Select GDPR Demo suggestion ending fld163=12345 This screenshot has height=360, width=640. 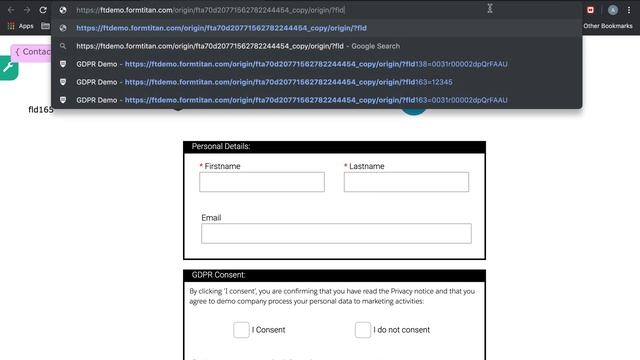[x=317, y=82]
